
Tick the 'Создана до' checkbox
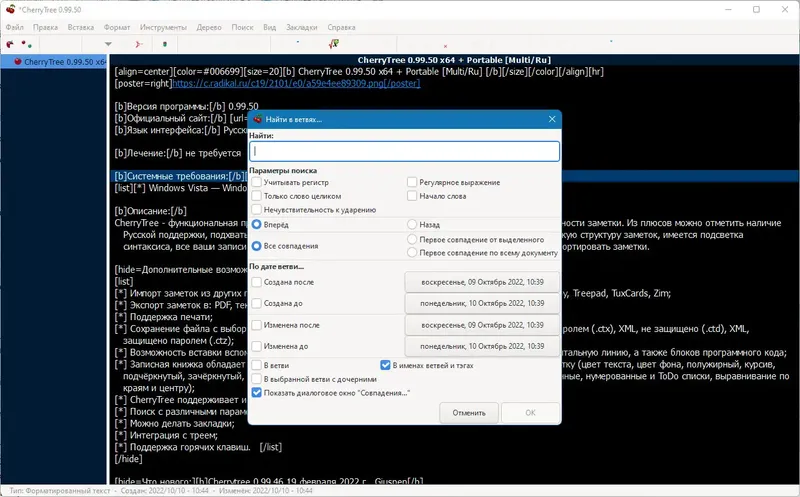(257, 303)
